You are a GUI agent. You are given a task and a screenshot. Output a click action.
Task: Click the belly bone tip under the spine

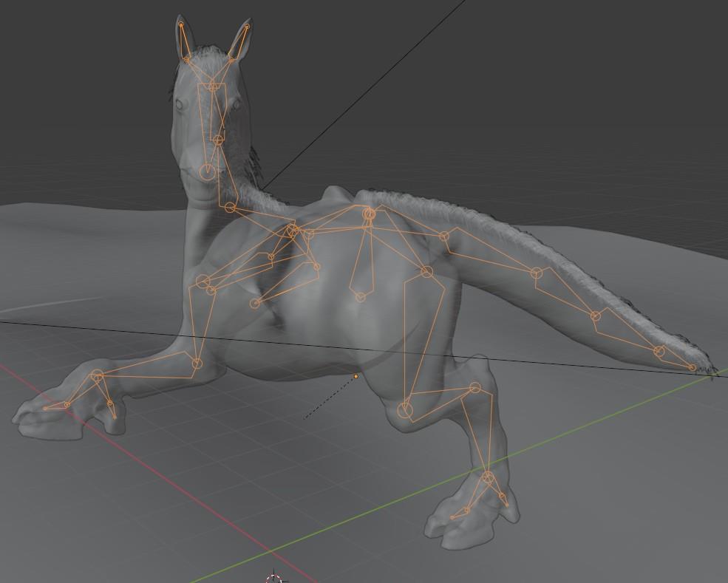click(x=361, y=297)
